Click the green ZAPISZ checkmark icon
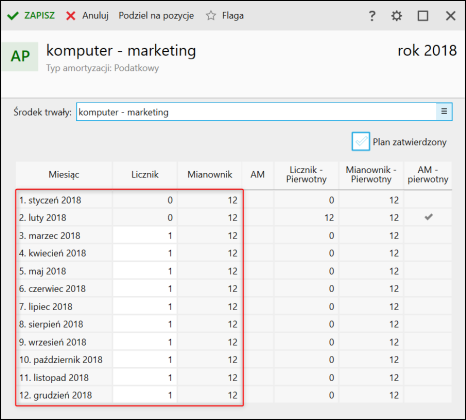Viewport: 466px width, 420px height. (13, 16)
